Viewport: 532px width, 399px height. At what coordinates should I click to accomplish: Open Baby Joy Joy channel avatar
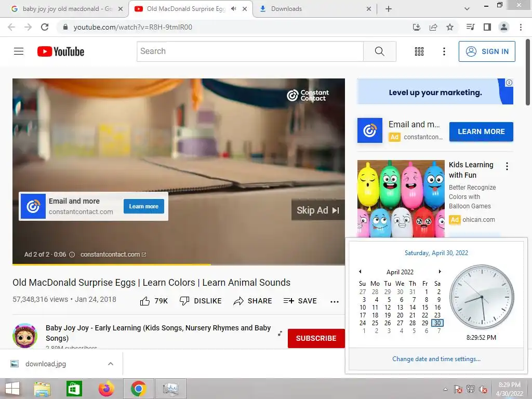pos(25,336)
